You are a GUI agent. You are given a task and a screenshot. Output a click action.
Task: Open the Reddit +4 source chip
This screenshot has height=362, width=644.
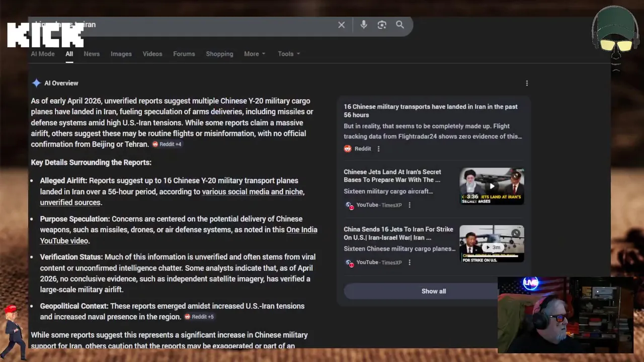pos(167,144)
